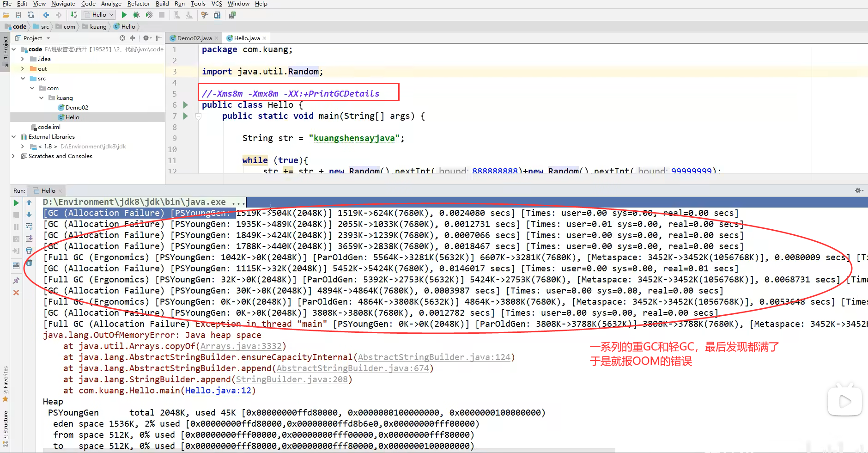Expand Scratches and Consoles

[14, 156]
